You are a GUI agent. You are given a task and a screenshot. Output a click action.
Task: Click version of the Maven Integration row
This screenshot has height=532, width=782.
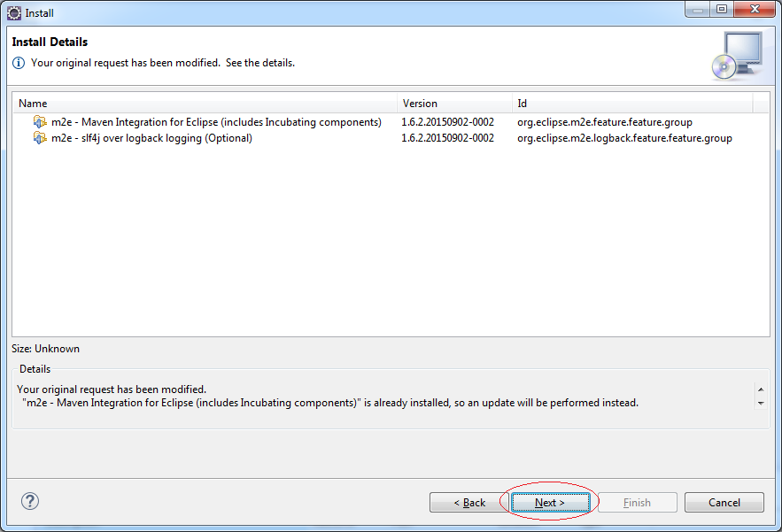[x=447, y=122]
